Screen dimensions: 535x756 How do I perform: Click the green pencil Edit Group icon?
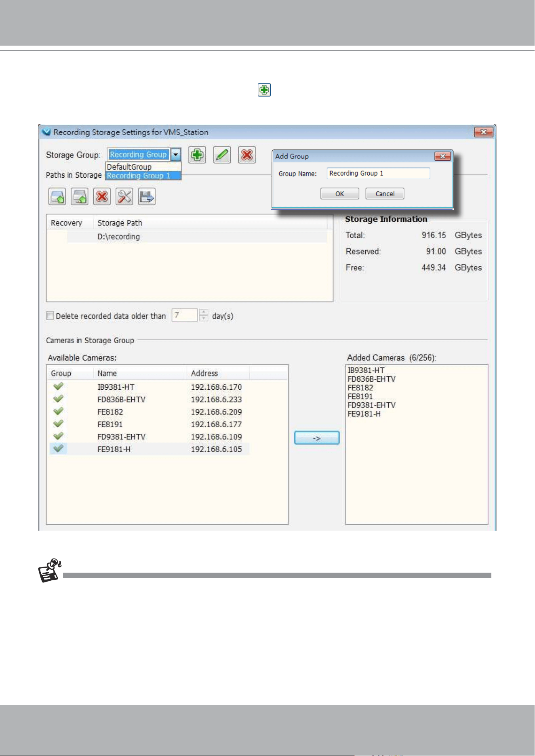point(222,155)
